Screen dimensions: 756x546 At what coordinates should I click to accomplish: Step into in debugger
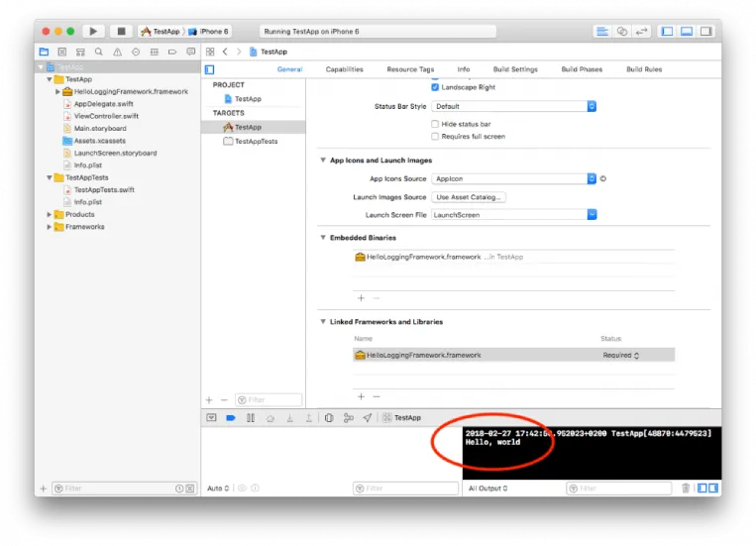289,418
